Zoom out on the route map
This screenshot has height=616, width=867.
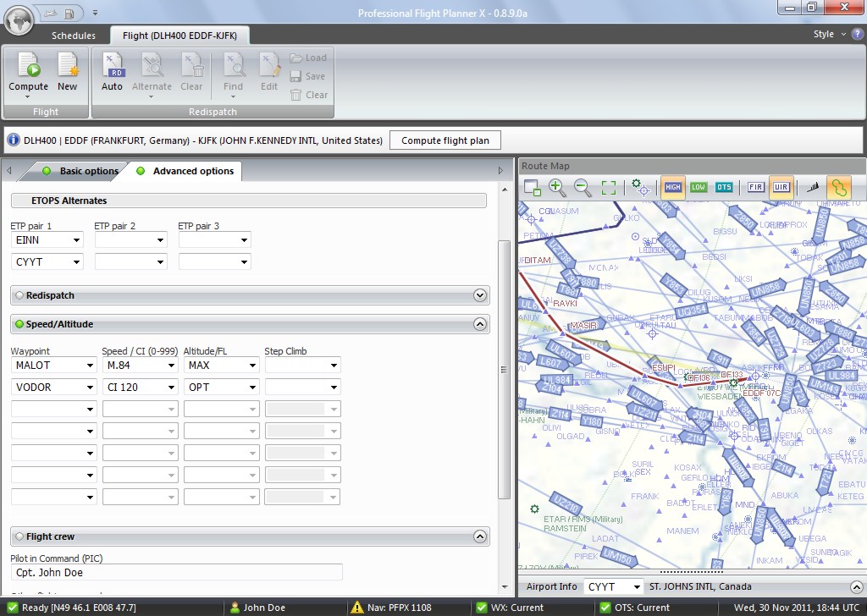click(x=583, y=187)
